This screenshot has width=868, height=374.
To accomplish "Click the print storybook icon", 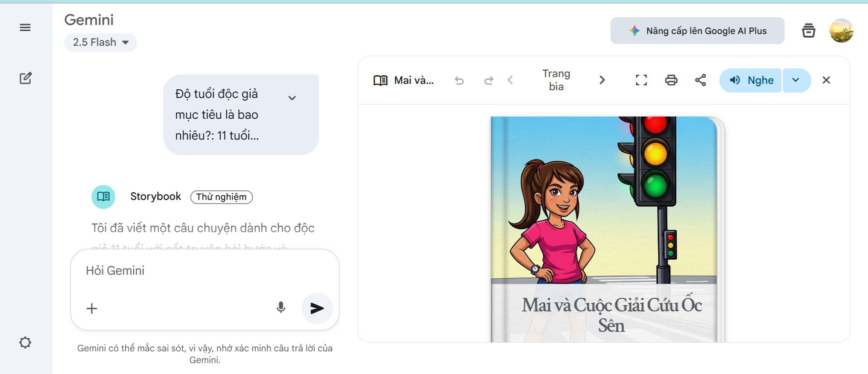I will [671, 80].
